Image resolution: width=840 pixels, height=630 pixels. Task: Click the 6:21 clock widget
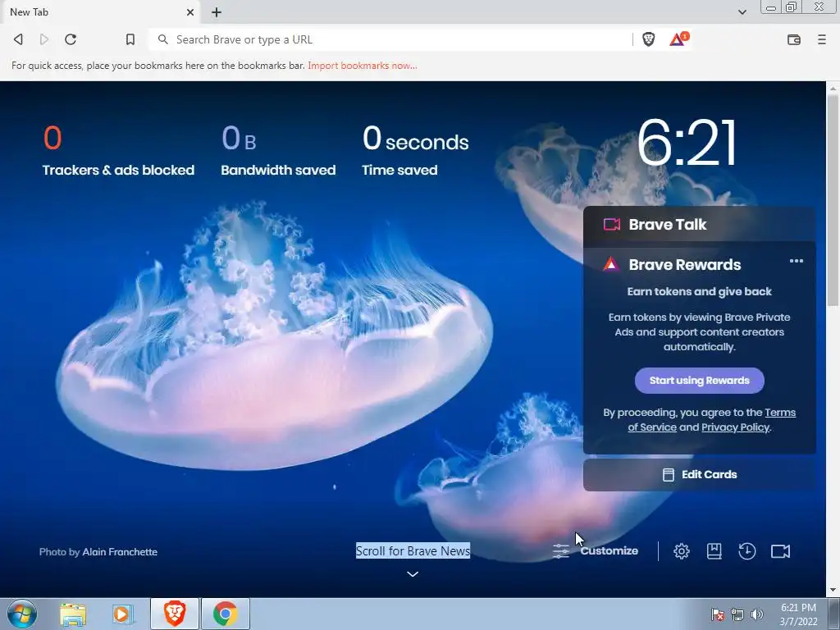(x=687, y=143)
